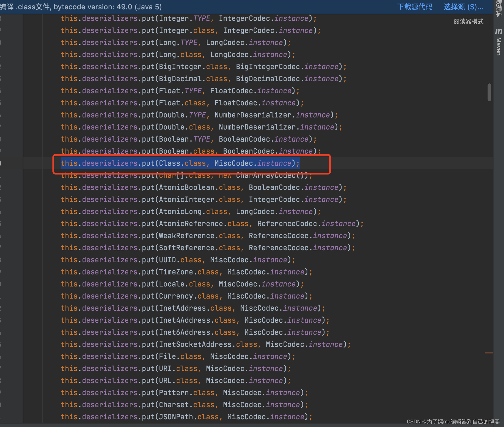Click line with Float.TYPE, FloatCodec.instance
504x427 pixels.
pyautogui.click(x=180, y=91)
